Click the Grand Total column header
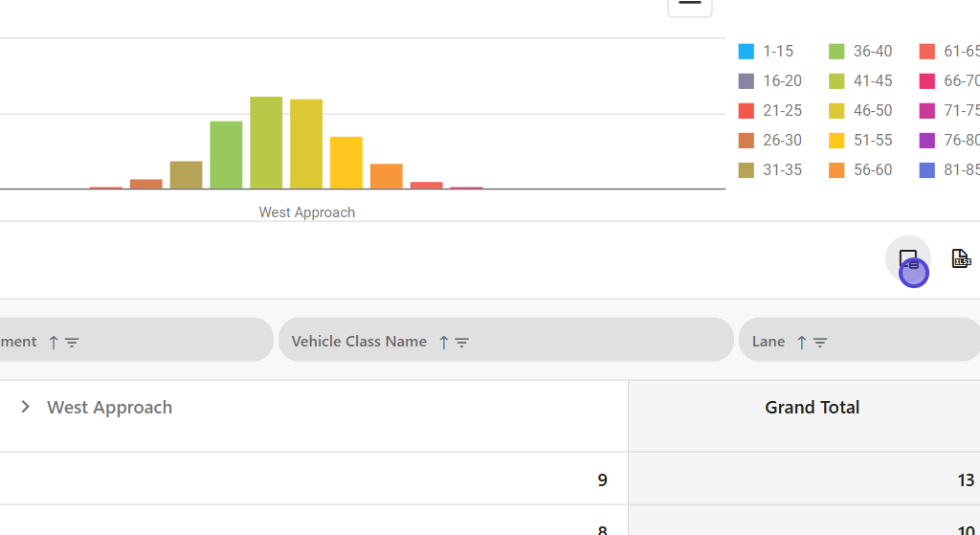Image resolution: width=980 pixels, height=535 pixels. (812, 408)
